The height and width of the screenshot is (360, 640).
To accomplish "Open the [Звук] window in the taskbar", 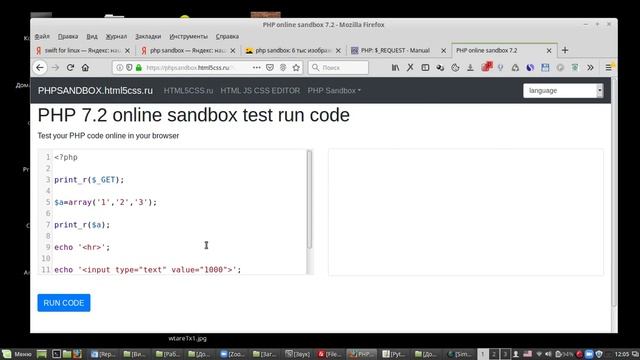I will tap(298, 354).
